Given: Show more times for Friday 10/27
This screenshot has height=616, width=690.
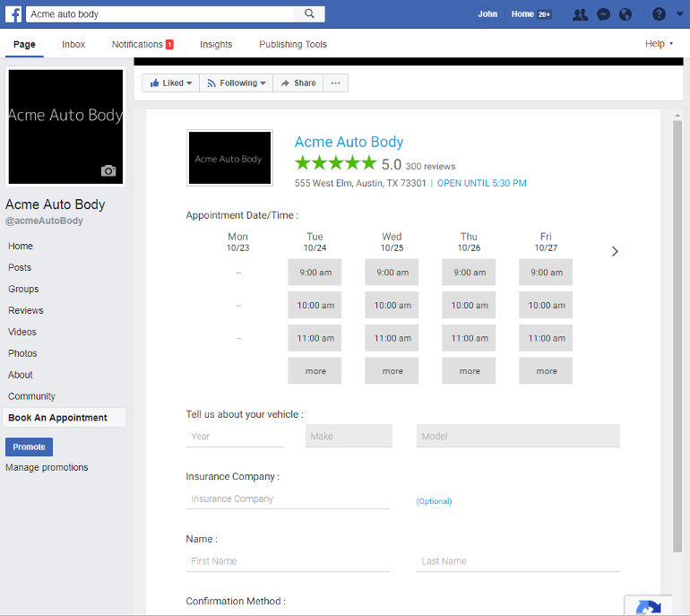Looking at the screenshot, I should pyautogui.click(x=546, y=370).
